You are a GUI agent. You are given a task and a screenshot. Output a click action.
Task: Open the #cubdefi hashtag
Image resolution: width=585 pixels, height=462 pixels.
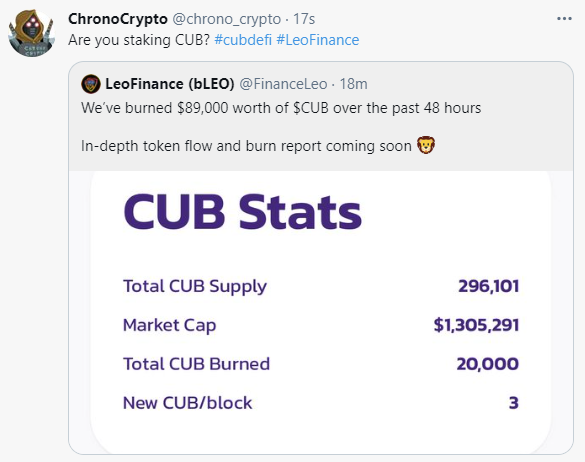pyautogui.click(x=243, y=40)
